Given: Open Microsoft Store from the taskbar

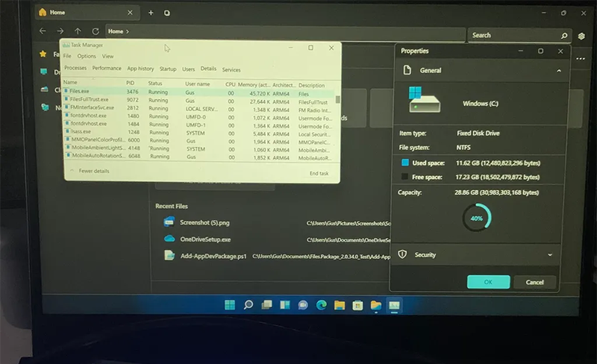Looking at the screenshot, I should tap(357, 305).
